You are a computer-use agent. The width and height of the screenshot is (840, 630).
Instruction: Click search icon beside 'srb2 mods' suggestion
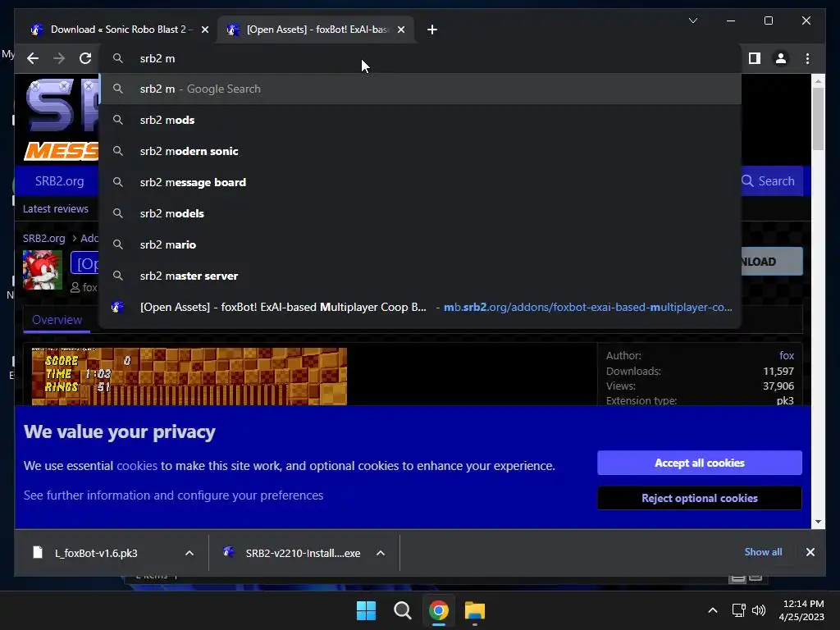(118, 120)
